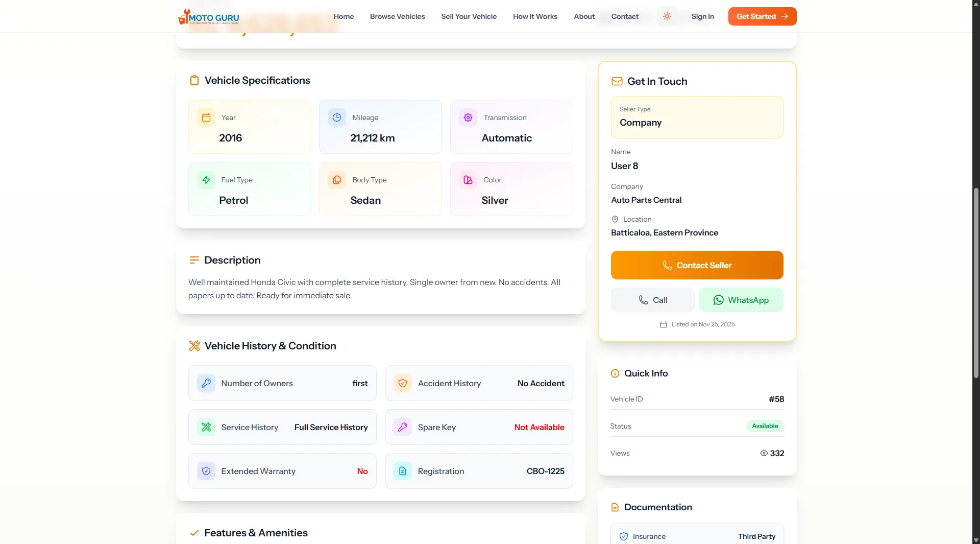Click the gear icon on Transmission card
Image resolution: width=980 pixels, height=544 pixels.
(x=468, y=117)
